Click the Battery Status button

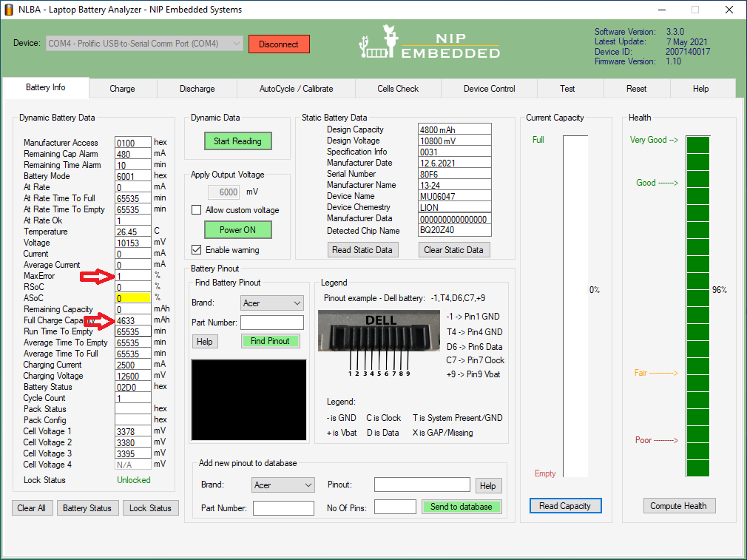[x=87, y=508]
